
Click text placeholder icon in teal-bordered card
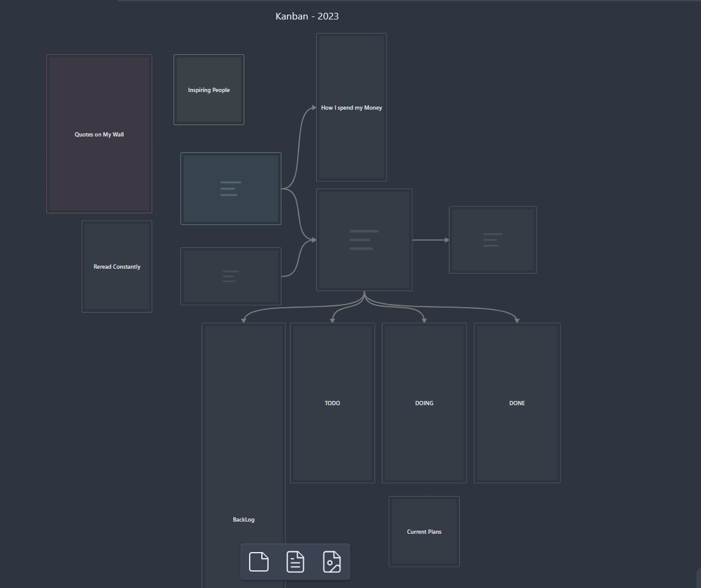click(x=230, y=189)
